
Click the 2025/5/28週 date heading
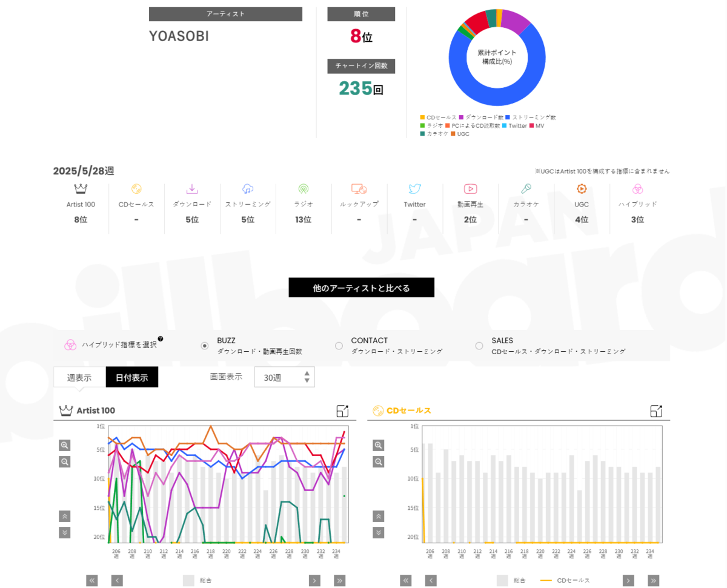coord(84,171)
